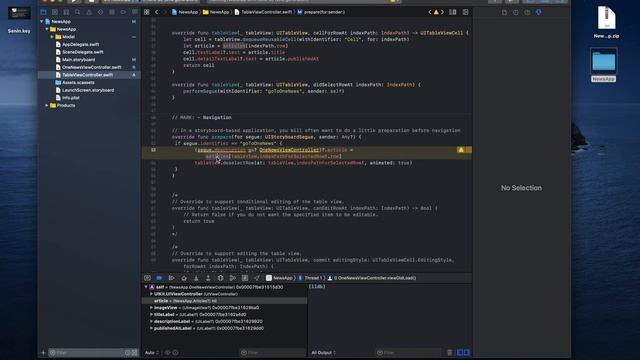Jump to previous issue arrow
This screenshot has width=640, height=360.
(x=430, y=12)
